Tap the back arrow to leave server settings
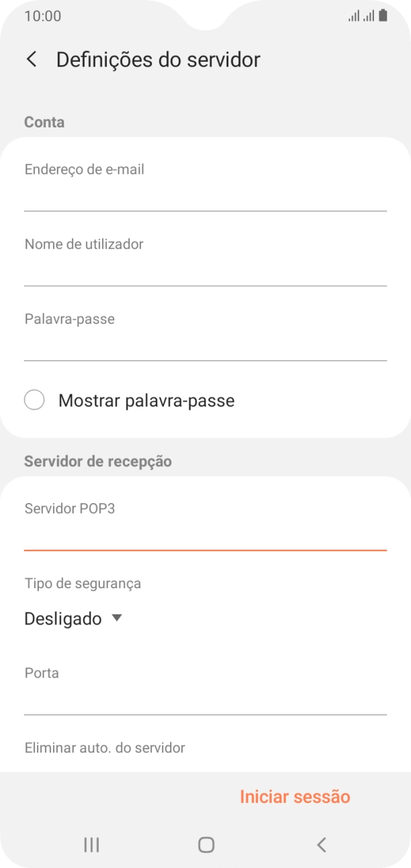Image resolution: width=411 pixels, height=868 pixels. (31, 60)
